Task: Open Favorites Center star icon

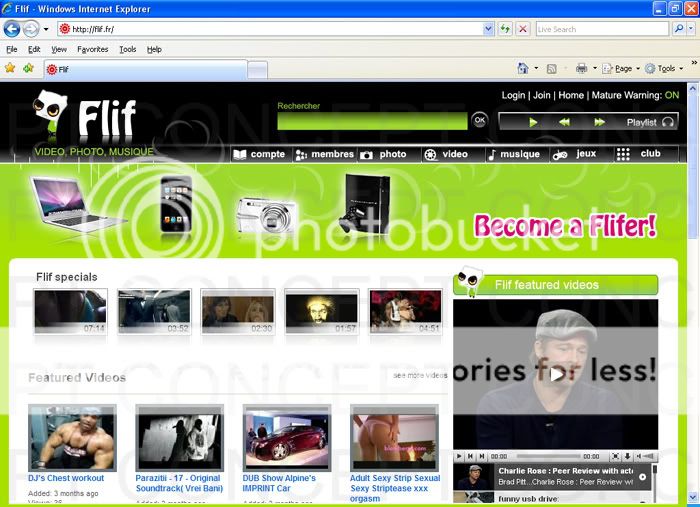Action: tap(10, 68)
